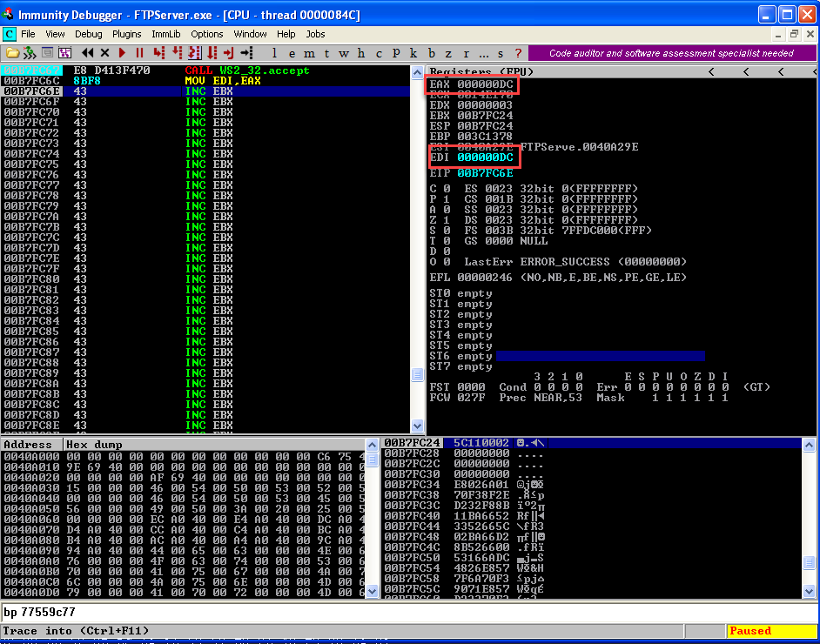Click the red question mark help icon
The width and height of the screenshot is (820, 644).
coord(518,53)
